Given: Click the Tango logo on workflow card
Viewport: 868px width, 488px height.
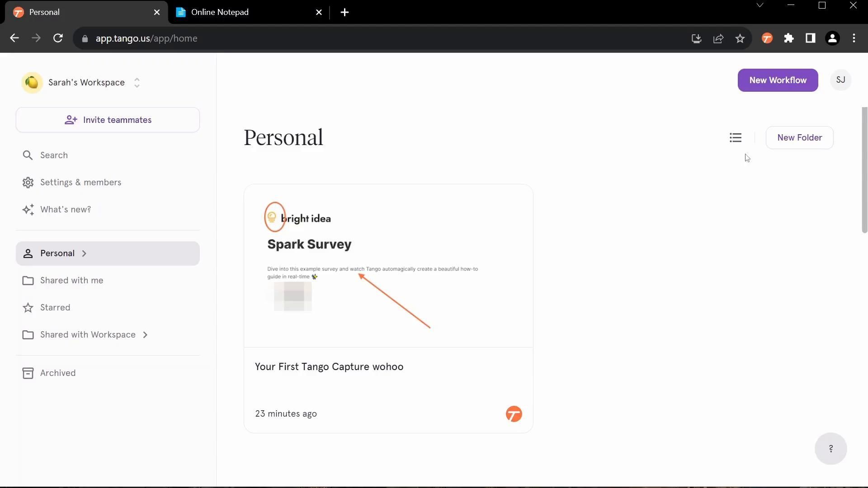Looking at the screenshot, I should 514,414.
